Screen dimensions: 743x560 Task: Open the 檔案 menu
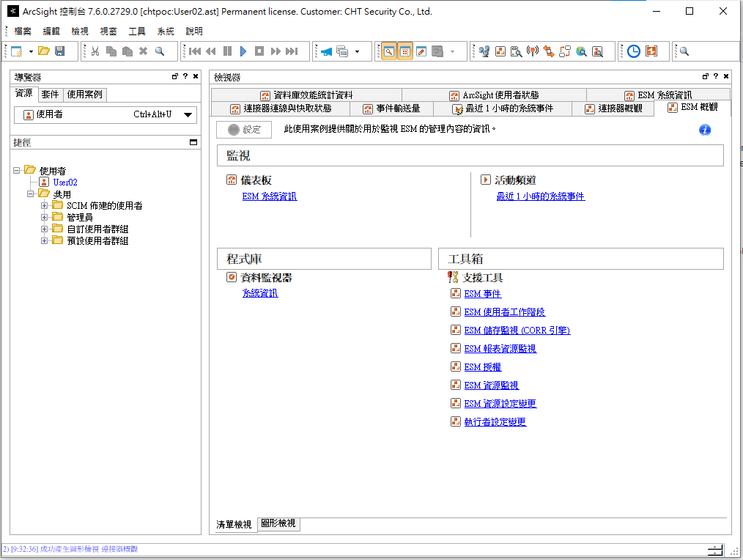point(23,32)
